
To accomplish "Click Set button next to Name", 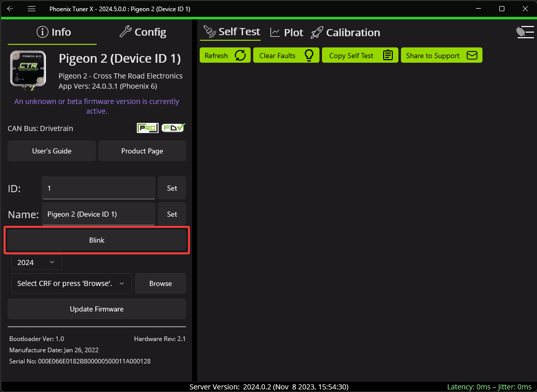I will click(172, 214).
